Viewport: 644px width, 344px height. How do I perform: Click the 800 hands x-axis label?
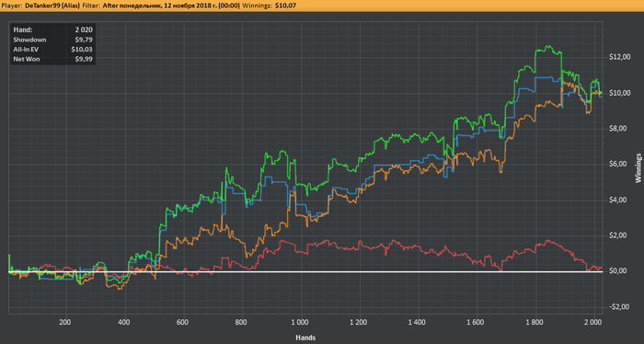[x=241, y=322]
